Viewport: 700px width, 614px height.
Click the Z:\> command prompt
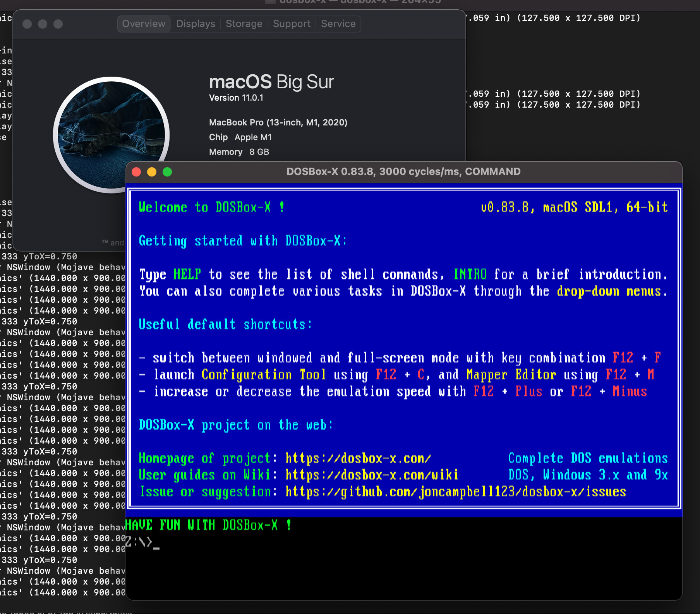pos(139,542)
